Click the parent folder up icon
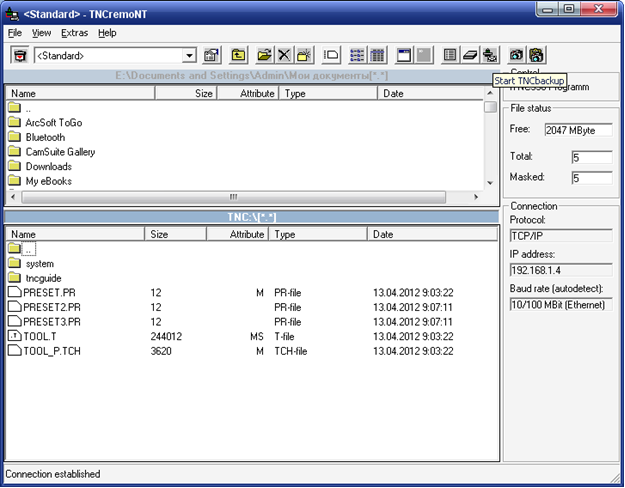This screenshot has width=625, height=488. (x=239, y=56)
